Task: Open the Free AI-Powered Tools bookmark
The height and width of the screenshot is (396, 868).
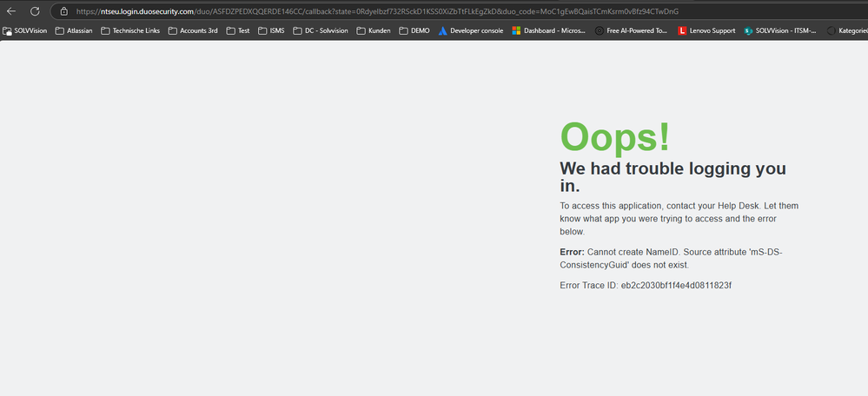Action: (631, 31)
